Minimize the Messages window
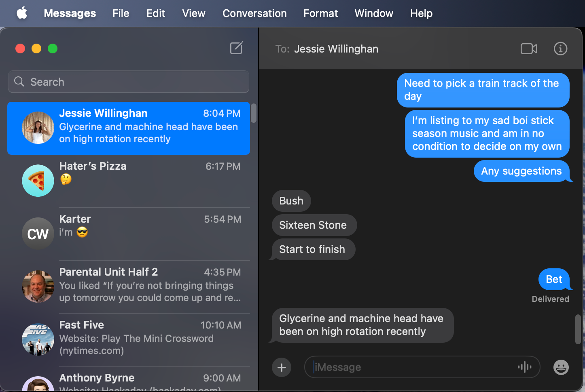The height and width of the screenshot is (392, 585). [x=36, y=48]
